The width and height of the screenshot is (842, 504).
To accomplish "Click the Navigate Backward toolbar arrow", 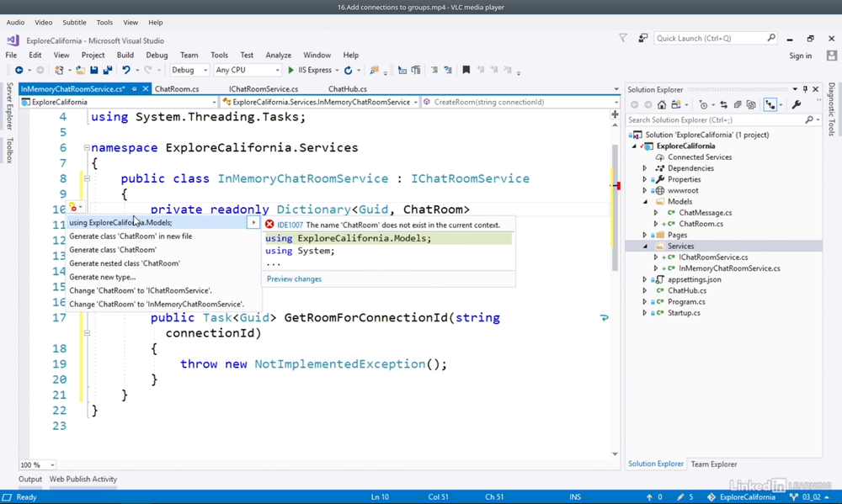I will [19, 70].
